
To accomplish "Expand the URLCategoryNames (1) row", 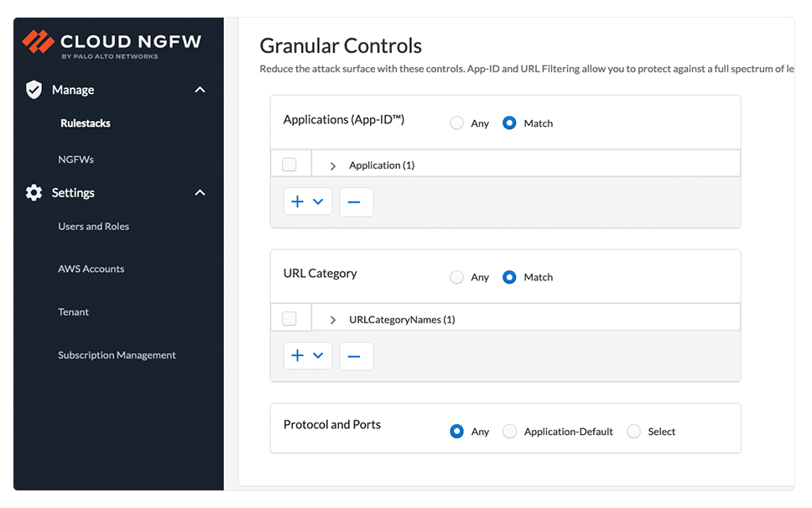I will pos(333,320).
